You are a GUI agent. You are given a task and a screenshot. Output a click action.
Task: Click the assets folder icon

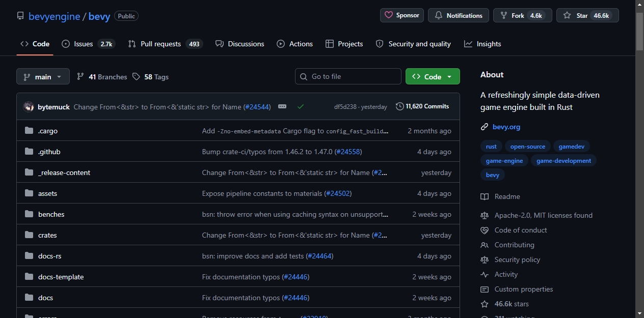[29, 193]
